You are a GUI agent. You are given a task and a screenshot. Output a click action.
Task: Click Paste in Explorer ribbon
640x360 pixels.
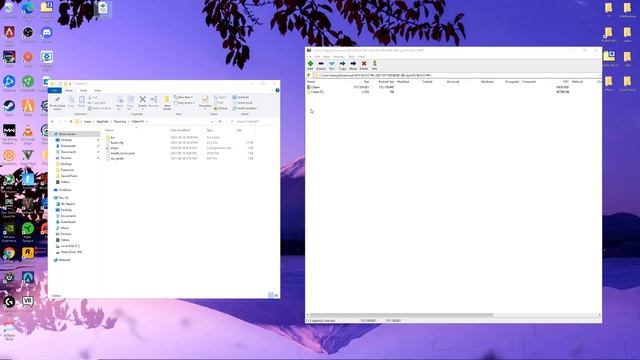[x=82, y=102]
